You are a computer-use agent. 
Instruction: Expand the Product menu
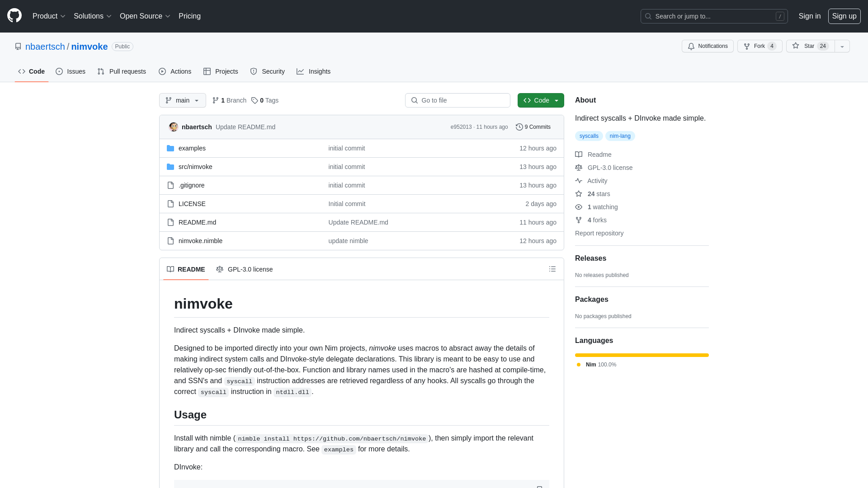coord(49,16)
